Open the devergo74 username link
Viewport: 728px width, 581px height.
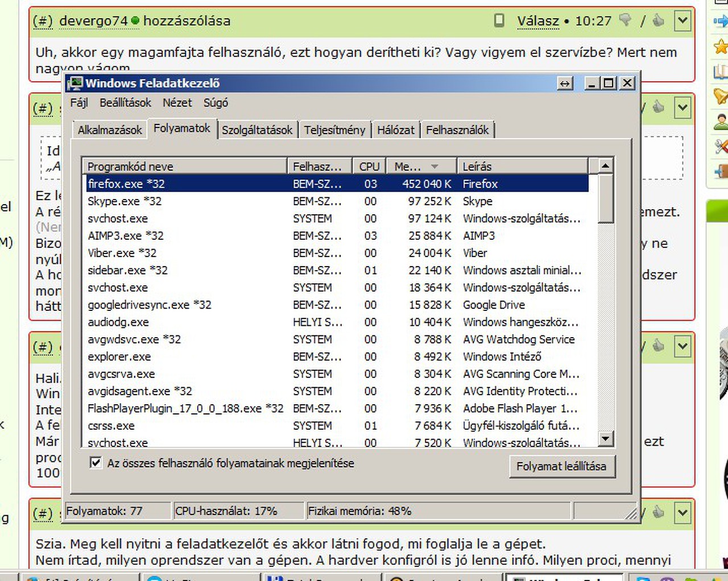94,21
